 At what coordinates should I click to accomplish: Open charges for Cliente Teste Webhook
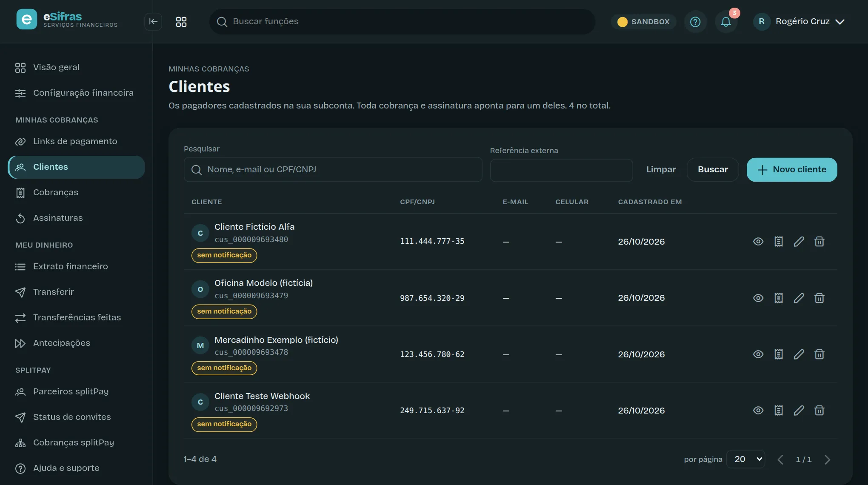(x=779, y=411)
